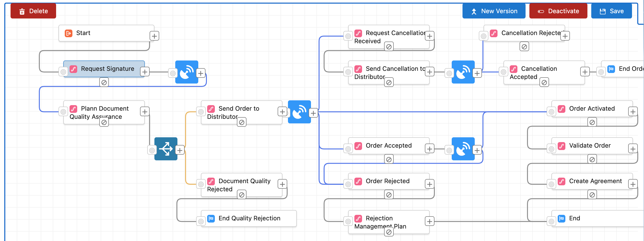Add step after Order Activated
Screen dimensions: 644x241
click(x=633, y=112)
